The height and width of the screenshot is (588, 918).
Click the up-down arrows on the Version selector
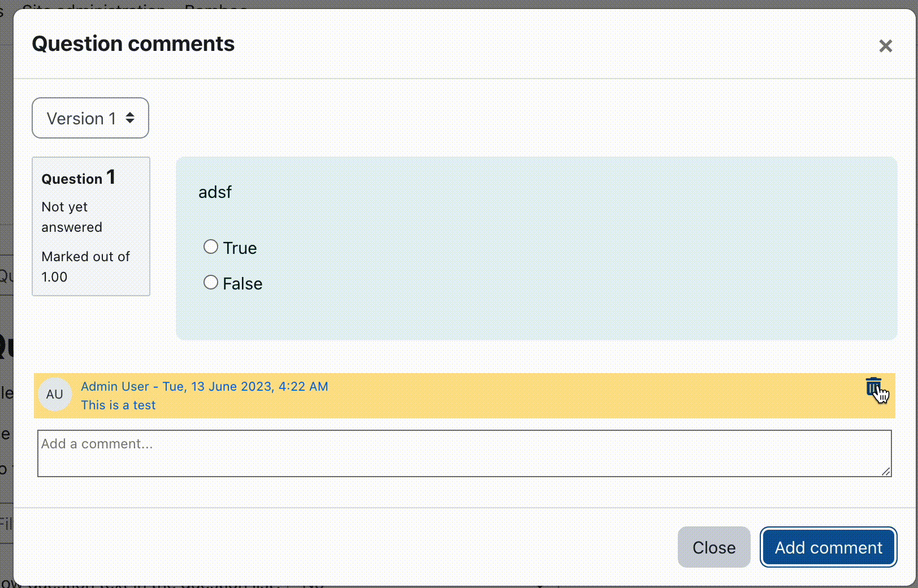pos(130,118)
